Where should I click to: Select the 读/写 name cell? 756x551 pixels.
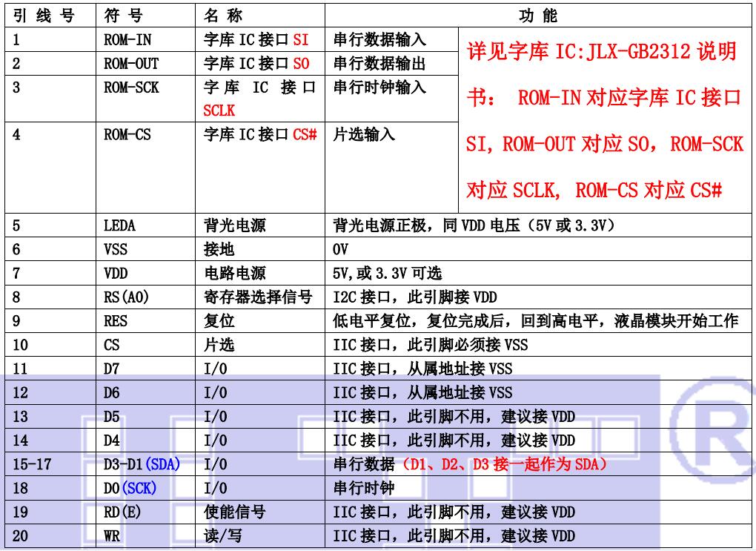[x=223, y=535]
